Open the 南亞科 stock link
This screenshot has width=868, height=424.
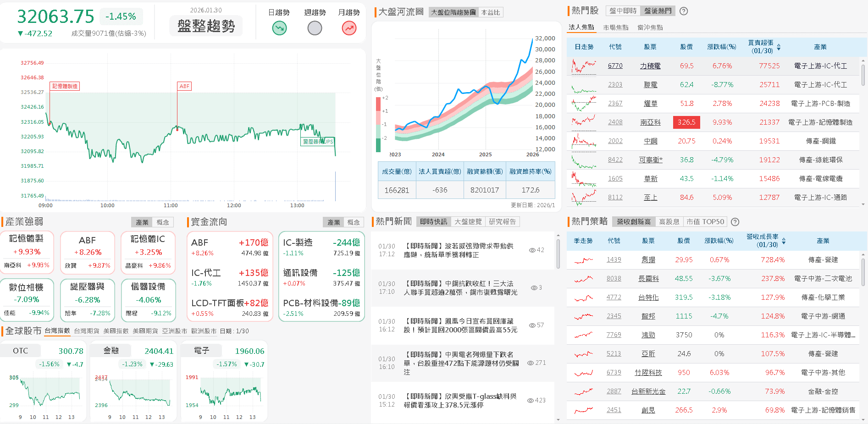coord(650,122)
